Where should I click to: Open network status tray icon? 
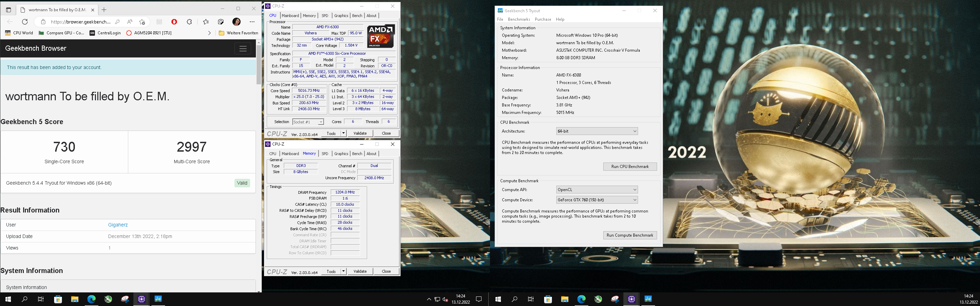437,299
